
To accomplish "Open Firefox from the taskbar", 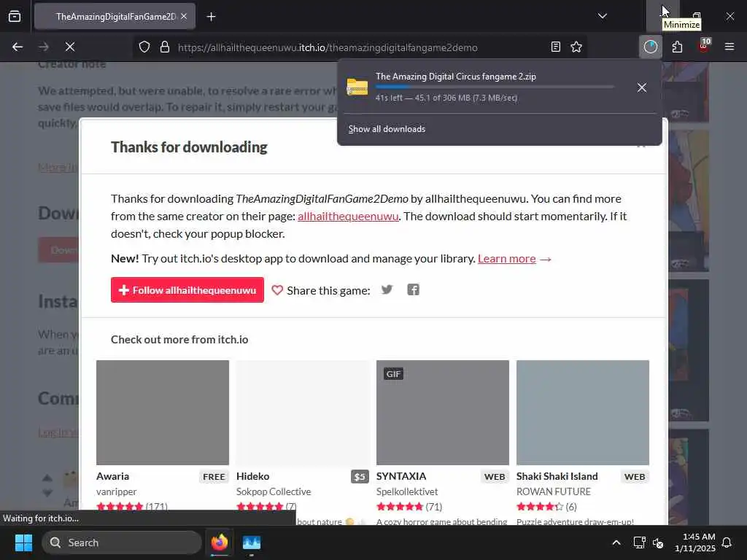I will pyautogui.click(x=219, y=542).
